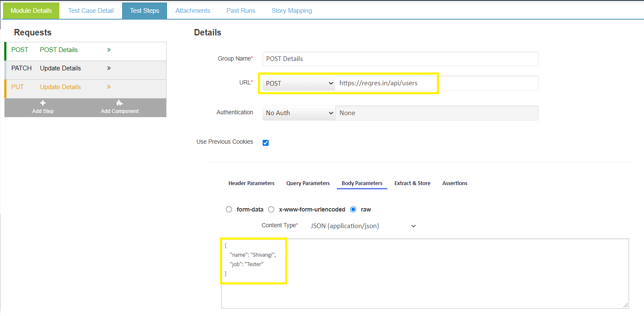Click the orange PUT method label in Requests

[18, 87]
